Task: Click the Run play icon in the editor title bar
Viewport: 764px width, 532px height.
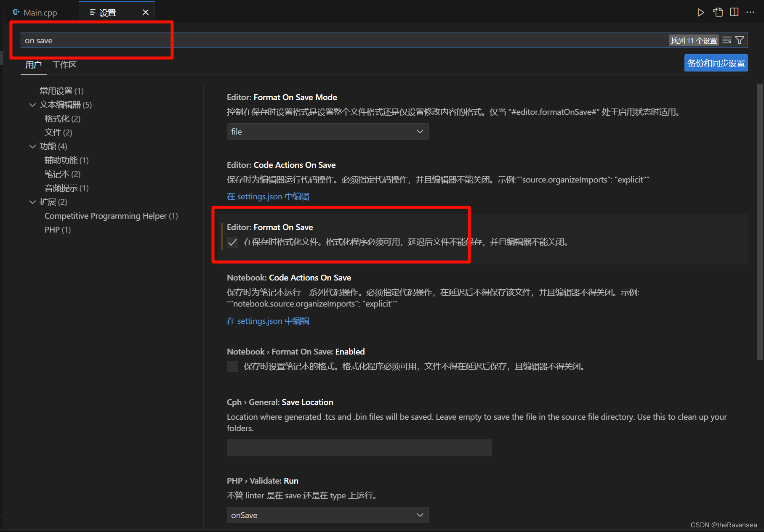Action: click(700, 13)
